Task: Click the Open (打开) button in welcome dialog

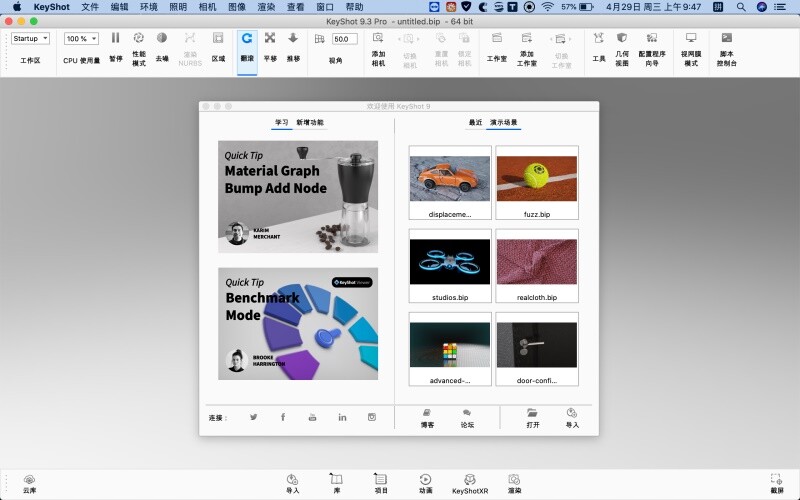Action: [532, 418]
